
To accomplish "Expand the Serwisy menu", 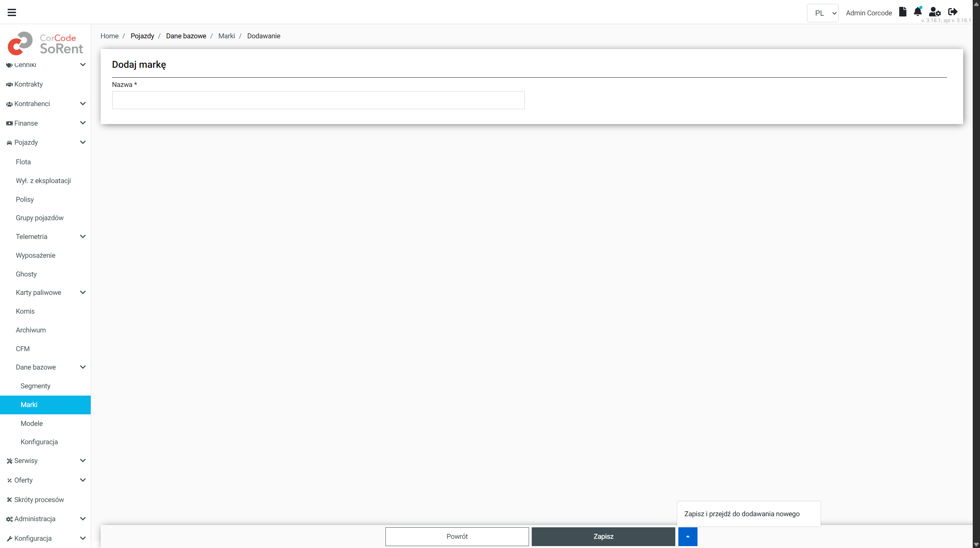I will pyautogui.click(x=82, y=461).
